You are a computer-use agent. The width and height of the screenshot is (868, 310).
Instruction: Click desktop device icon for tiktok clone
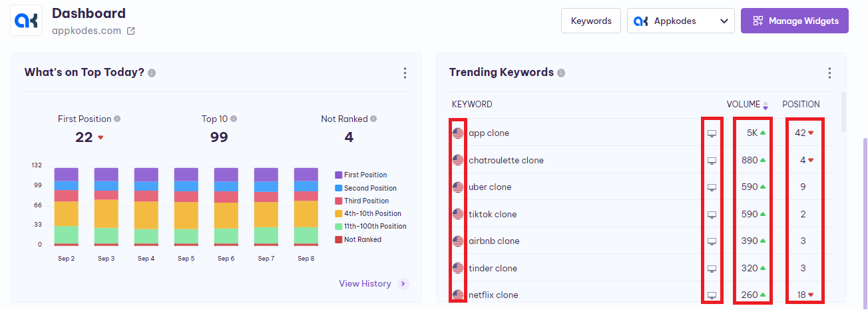[712, 215]
